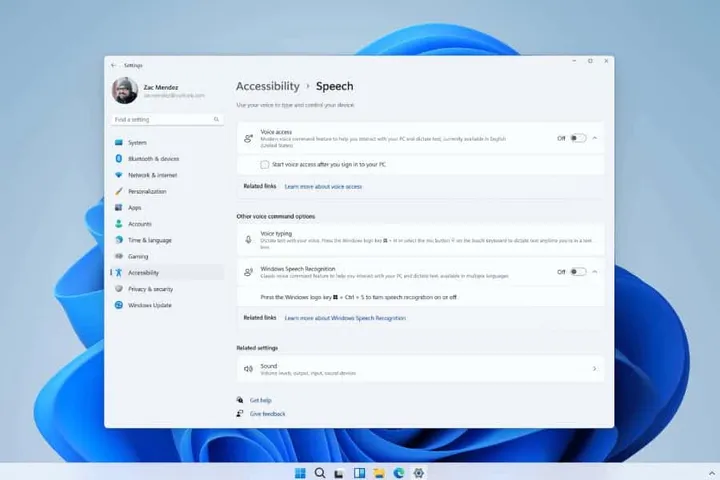Click the Sound speaker icon
Image resolution: width=720 pixels, height=480 pixels.
(x=248, y=369)
